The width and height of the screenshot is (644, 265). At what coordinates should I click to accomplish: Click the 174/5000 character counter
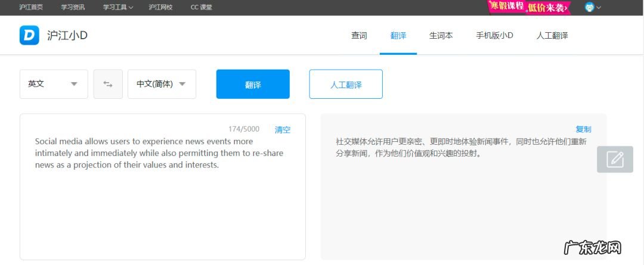pyautogui.click(x=244, y=129)
